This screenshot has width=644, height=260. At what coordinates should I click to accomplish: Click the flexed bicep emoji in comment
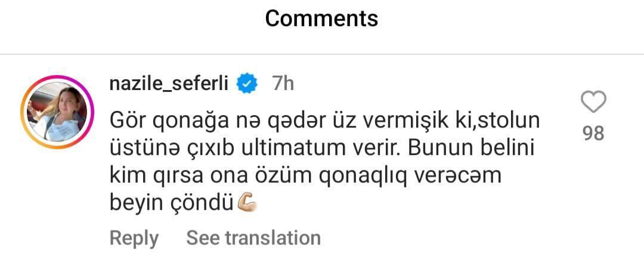[x=247, y=204]
